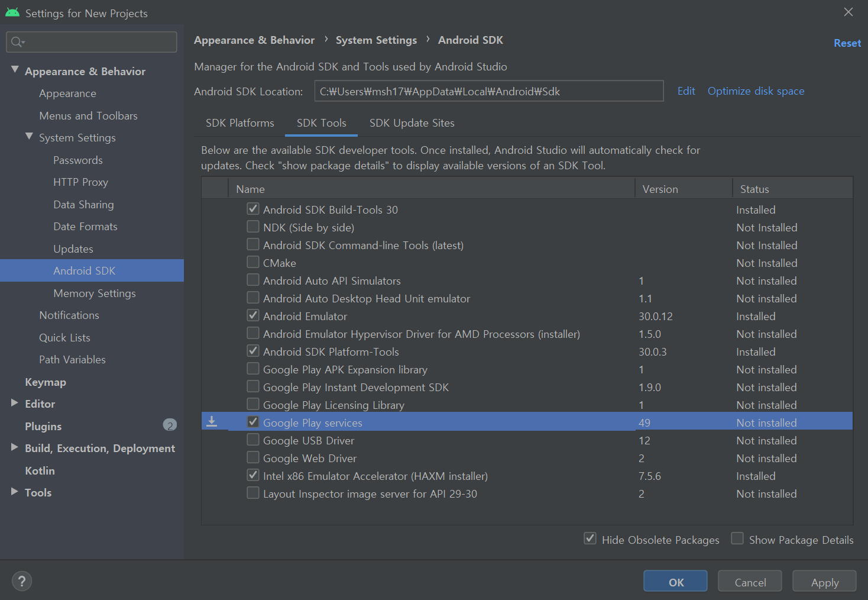Sort by Version column header
Image resolution: width=868 pixels, height=600 pixels.
684,189
